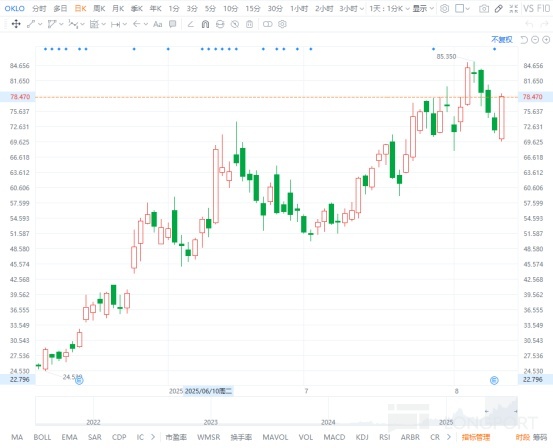Open 指标管理 indicator management

[x=476, y=437]
